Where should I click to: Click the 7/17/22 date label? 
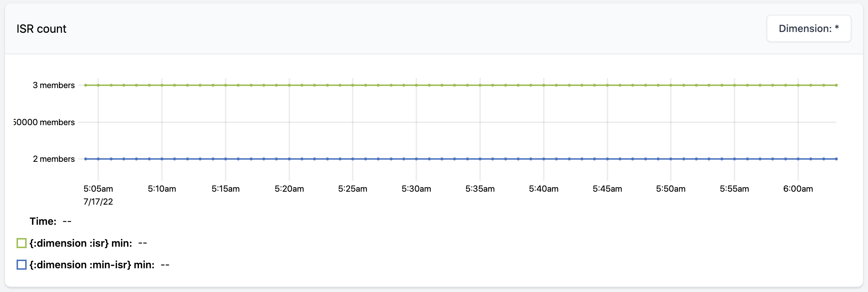click(x=98, y=202)
